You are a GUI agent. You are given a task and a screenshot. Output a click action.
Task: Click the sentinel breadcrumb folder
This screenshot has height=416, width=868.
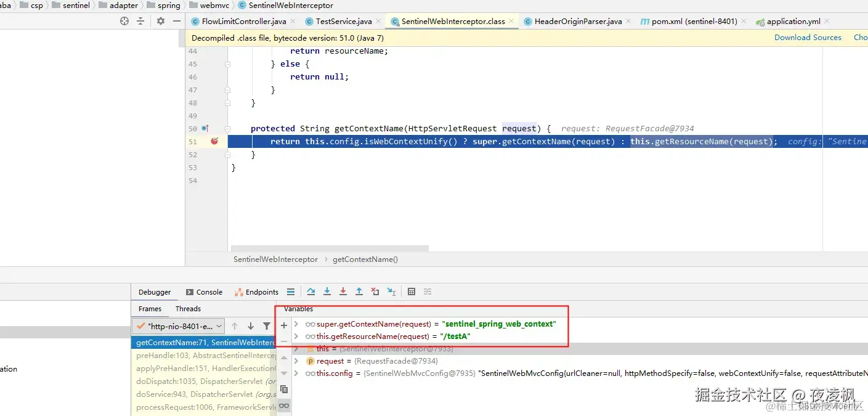(x=71, y=5)
